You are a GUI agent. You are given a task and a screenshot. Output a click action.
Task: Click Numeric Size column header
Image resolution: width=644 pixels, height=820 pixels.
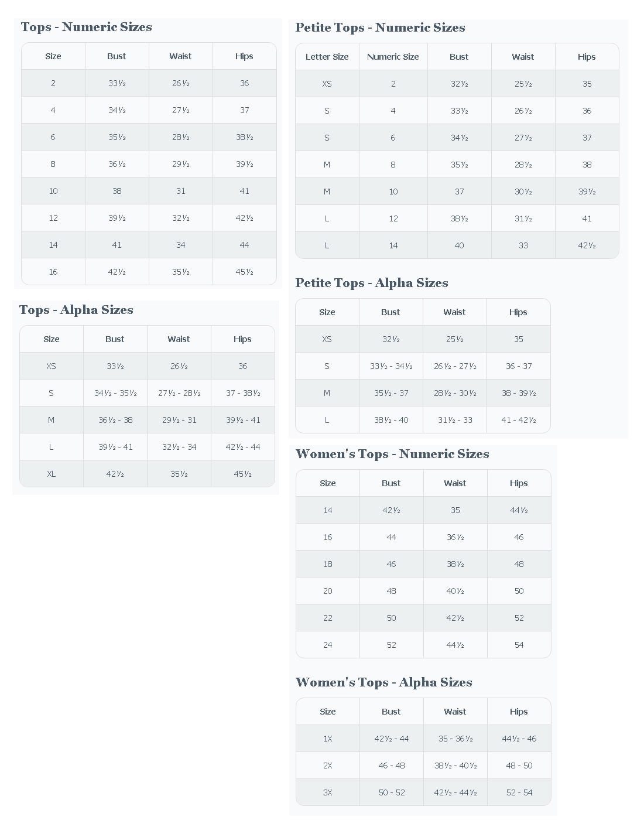point(393,57)
